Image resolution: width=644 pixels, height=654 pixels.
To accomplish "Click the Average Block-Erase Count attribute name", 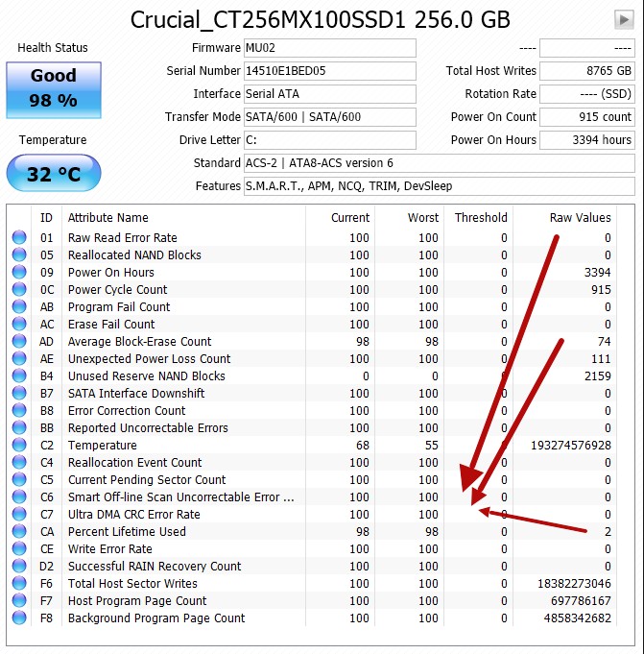I will [139, 342].
